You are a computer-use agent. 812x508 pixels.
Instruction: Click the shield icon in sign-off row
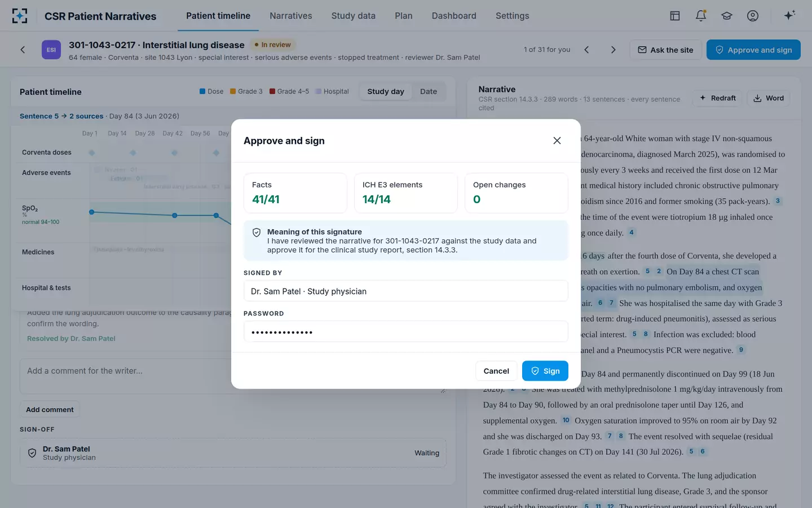tap(32, 453)
